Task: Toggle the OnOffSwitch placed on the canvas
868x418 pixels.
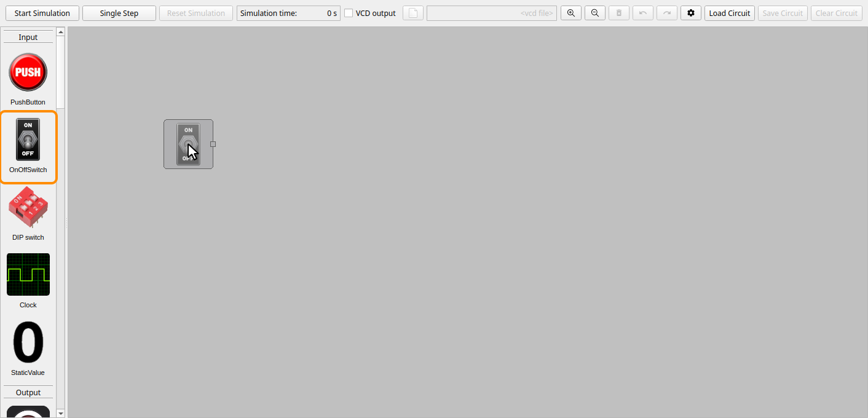Action: tap(188, 144)
